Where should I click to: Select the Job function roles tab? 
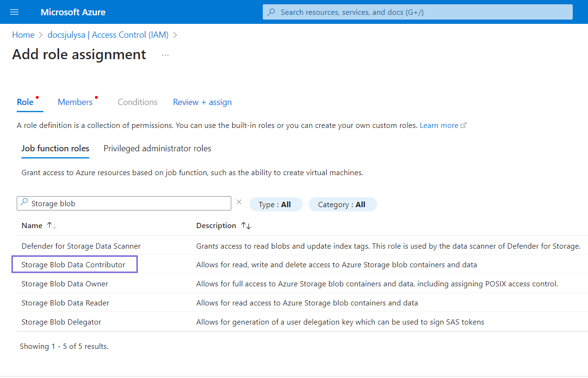tap(55, 148)
